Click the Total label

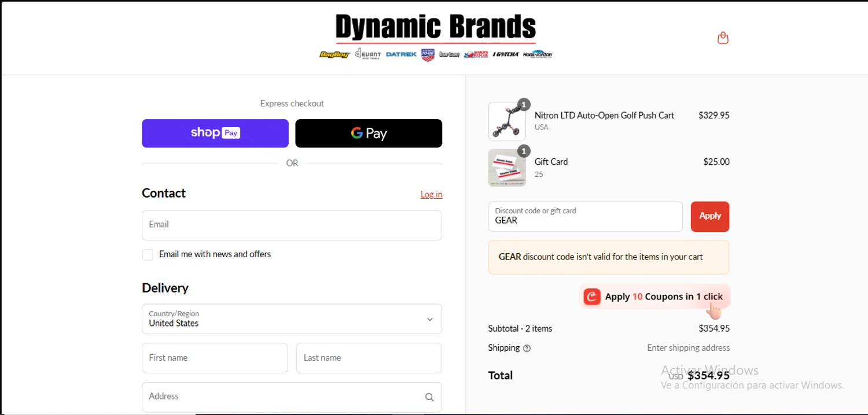(x=501, y=376)
